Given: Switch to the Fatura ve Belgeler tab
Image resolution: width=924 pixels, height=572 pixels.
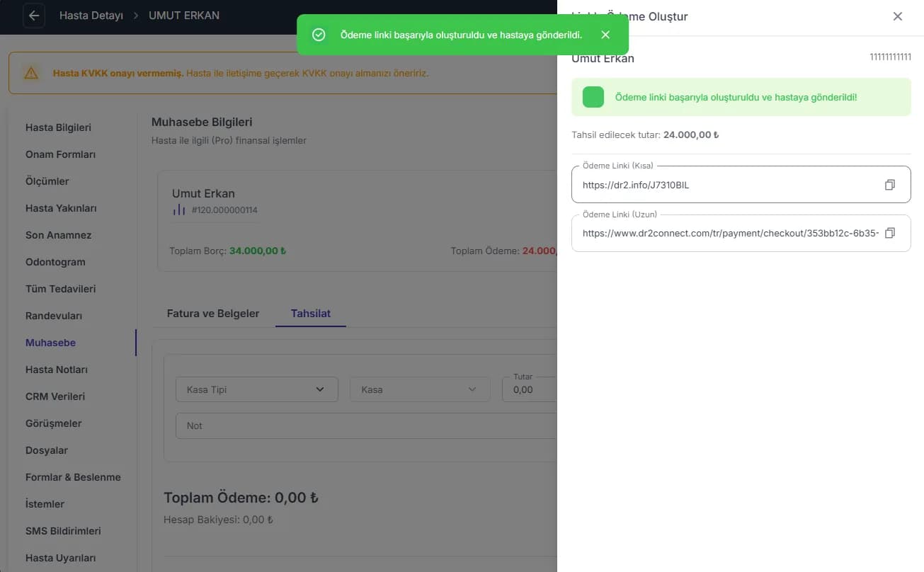Looking at the screenshot, I should [x=213, y=313].
